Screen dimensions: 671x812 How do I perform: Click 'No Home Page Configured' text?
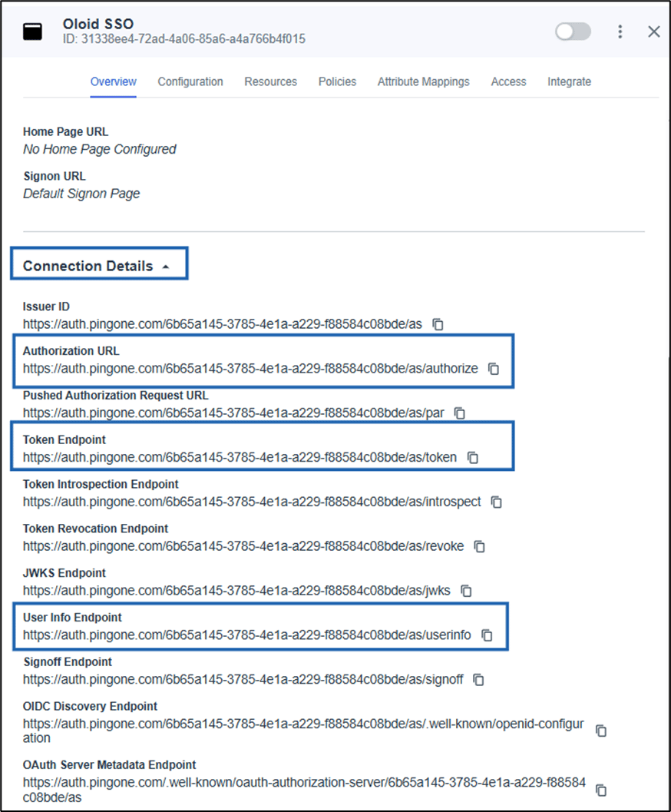pos(99,149)
